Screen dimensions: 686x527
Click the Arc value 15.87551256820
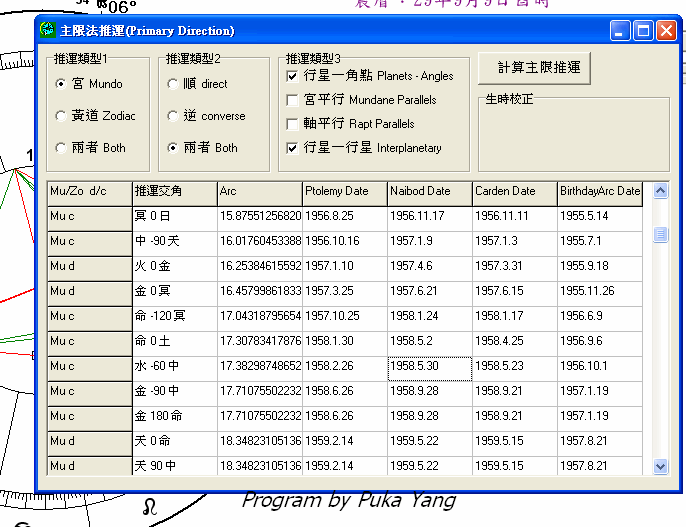click(259, 219)
